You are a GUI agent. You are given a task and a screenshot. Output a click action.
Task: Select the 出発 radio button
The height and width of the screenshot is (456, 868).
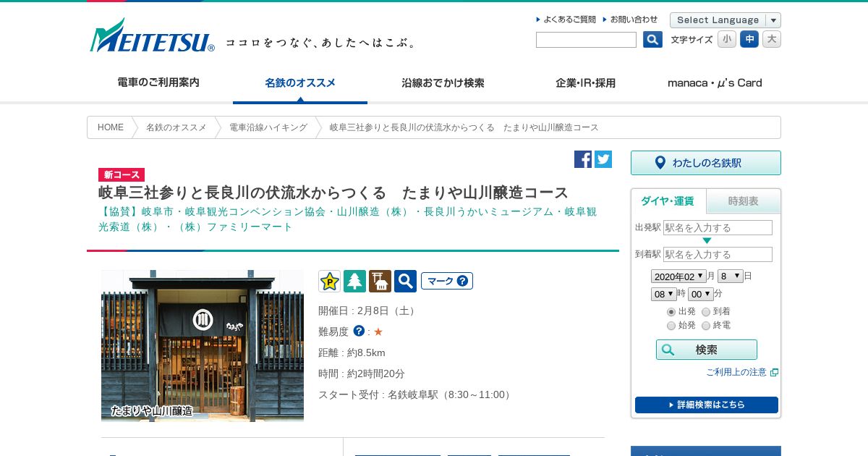coord(671,312)
